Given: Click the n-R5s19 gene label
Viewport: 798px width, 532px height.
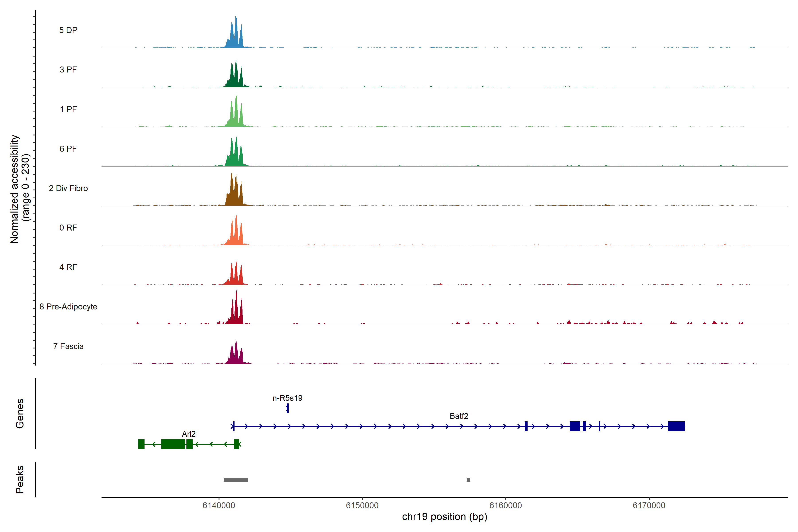Looking at the screenshot, I should tap(287, 398).
